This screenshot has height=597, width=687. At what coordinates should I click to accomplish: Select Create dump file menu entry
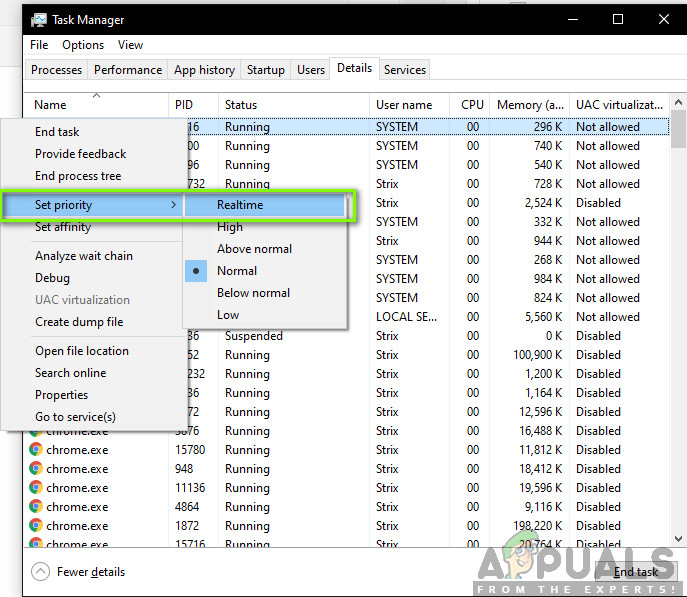click(79, 322)
